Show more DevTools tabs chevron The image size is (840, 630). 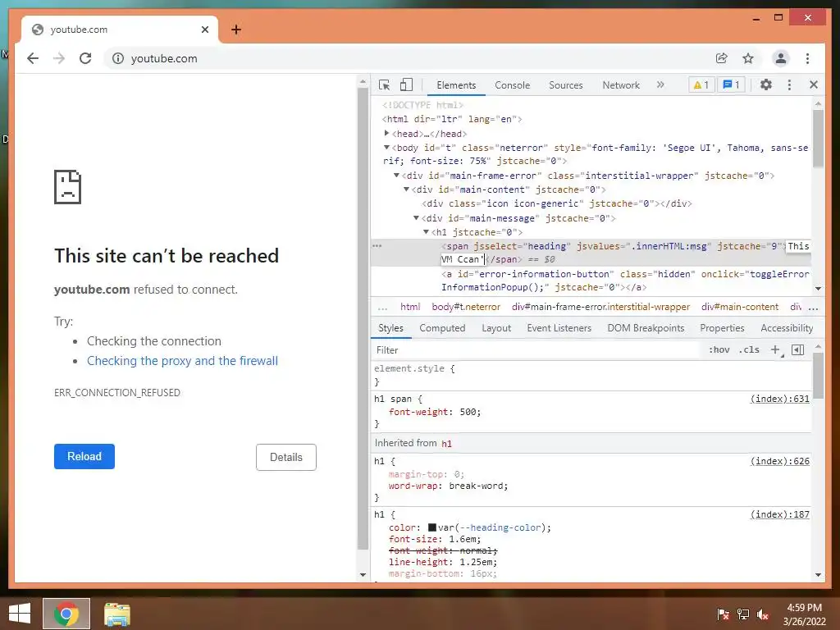660,84
